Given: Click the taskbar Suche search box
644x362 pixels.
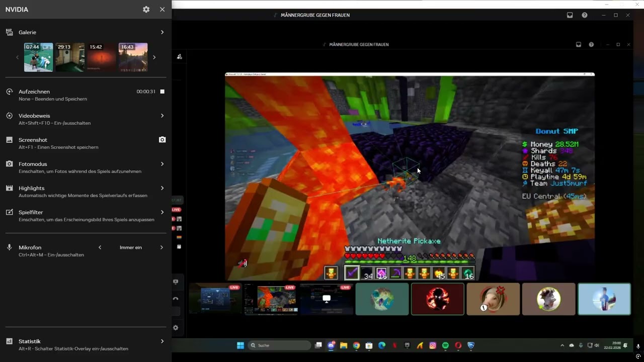Looking at the screenshot, I should [279, 345].
